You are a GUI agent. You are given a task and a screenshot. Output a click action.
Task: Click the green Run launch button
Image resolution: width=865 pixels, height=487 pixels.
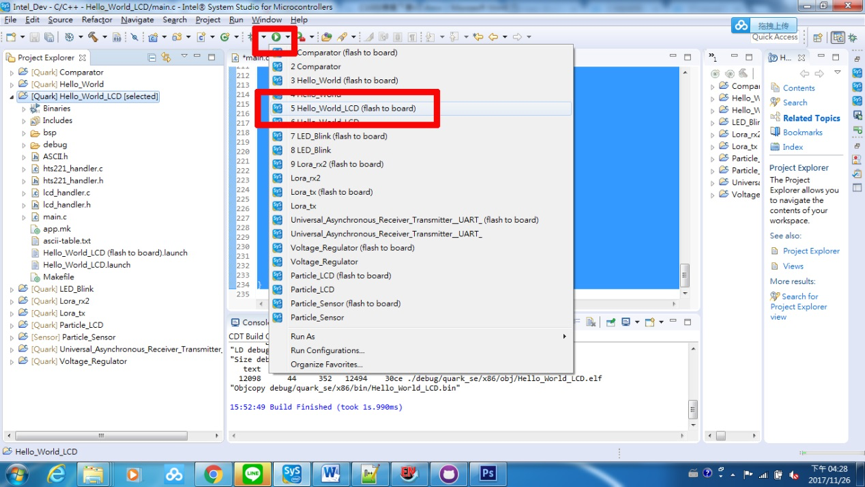click(x=276, y=37)
